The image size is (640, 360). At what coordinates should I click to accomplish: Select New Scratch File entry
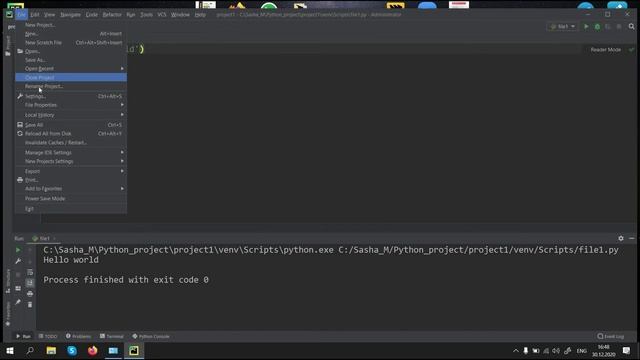[x=71, y=42]
